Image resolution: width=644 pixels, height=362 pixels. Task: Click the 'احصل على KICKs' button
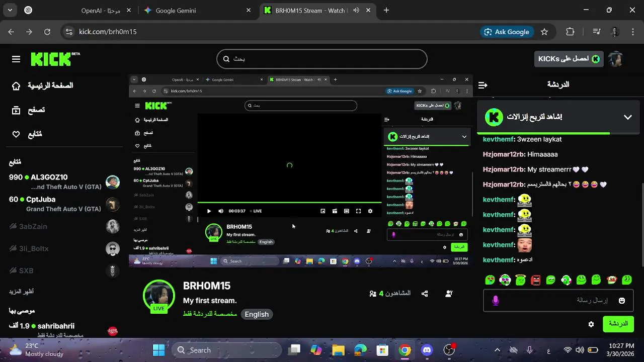tap(569, 59)
